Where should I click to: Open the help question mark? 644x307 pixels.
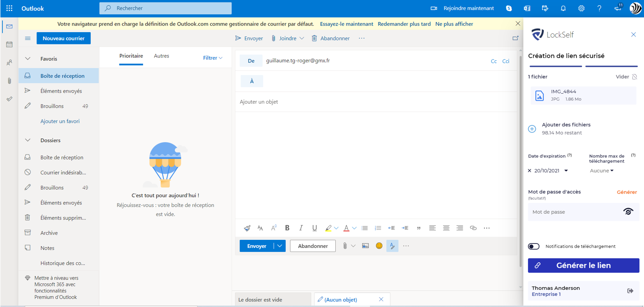599,8
